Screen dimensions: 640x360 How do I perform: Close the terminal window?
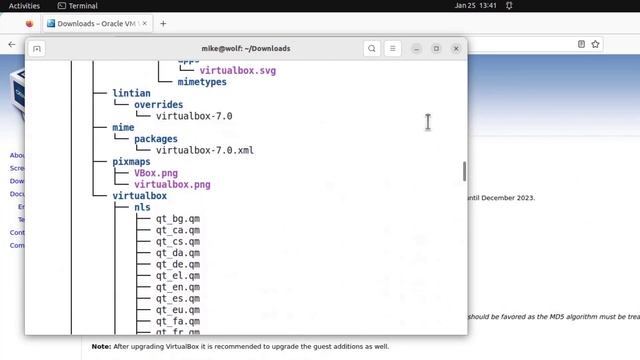tap(456, 49)
